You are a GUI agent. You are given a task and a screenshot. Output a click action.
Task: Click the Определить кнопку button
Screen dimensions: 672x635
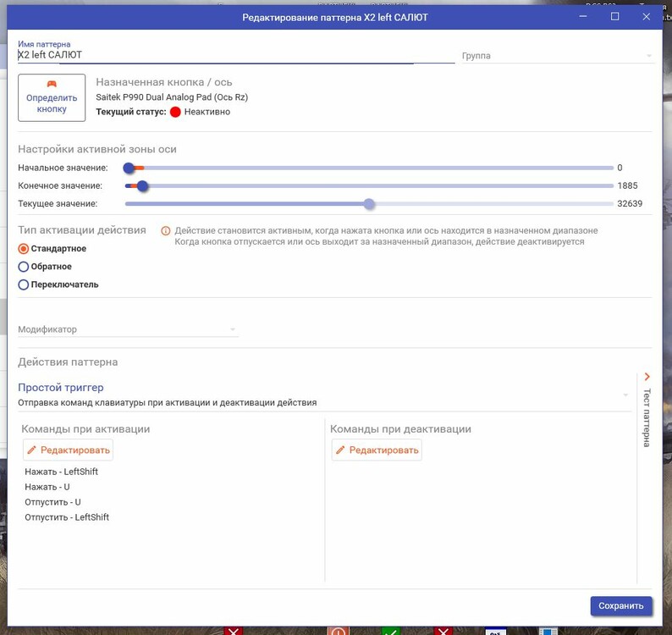52,97
